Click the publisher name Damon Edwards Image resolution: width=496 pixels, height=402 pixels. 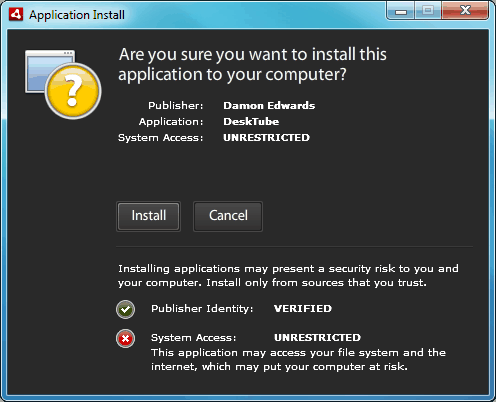(269, 106)
